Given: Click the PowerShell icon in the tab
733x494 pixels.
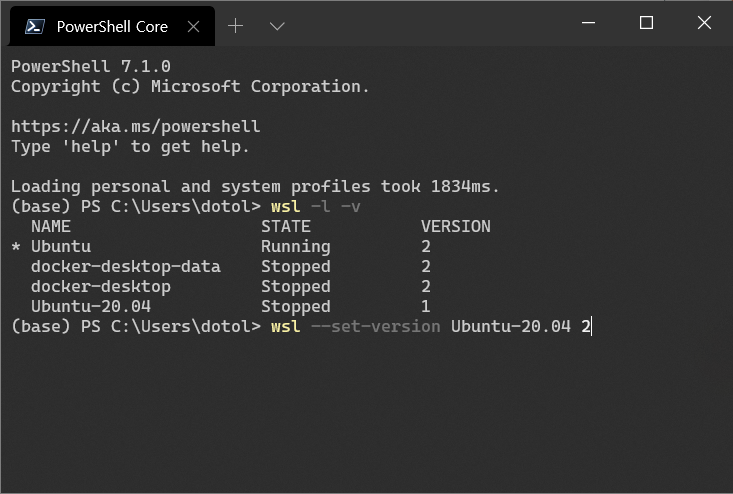Looking at the screenshot, I should click(x=35, y=27).
